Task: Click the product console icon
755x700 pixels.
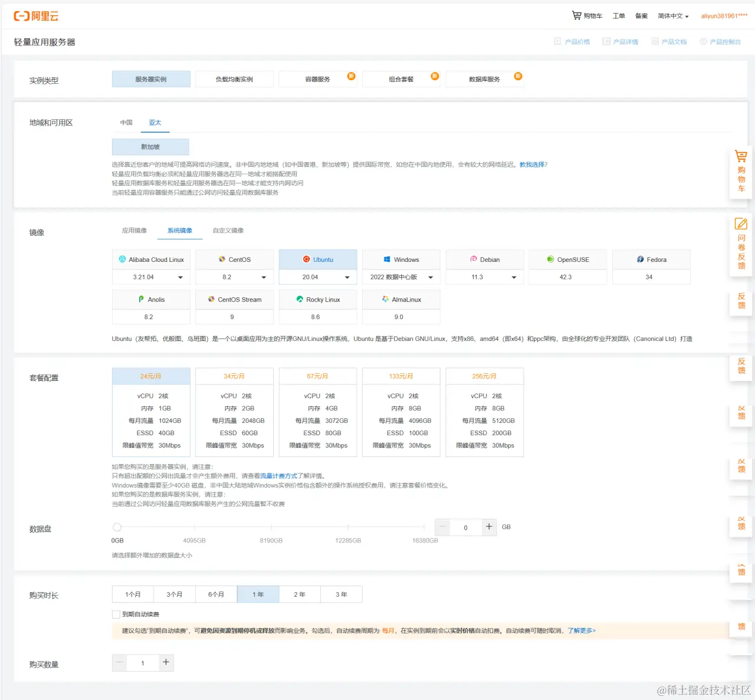Action: pyautogui.click(x=703, y=41)
